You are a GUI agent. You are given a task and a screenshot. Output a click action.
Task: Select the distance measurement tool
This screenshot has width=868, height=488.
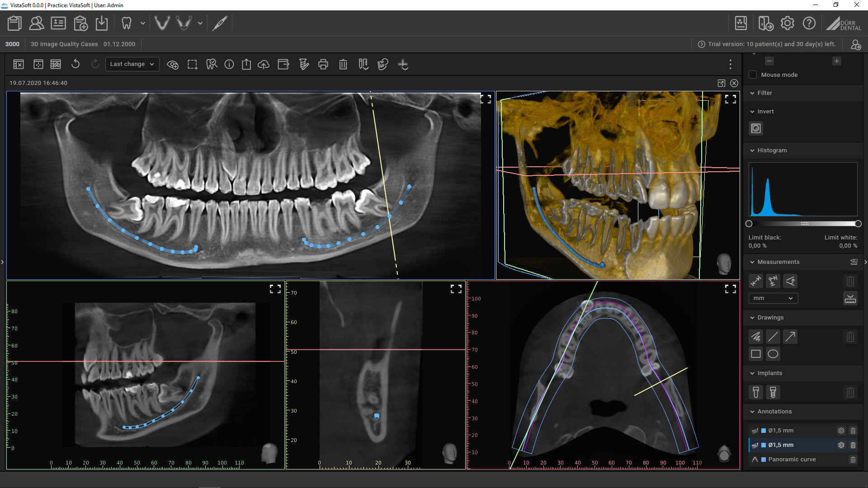point(755,281)
